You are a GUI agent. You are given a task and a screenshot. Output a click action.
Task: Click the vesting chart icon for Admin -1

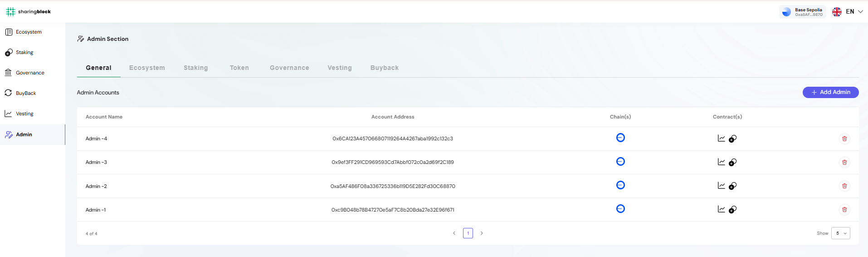click(x=721, y=209)
